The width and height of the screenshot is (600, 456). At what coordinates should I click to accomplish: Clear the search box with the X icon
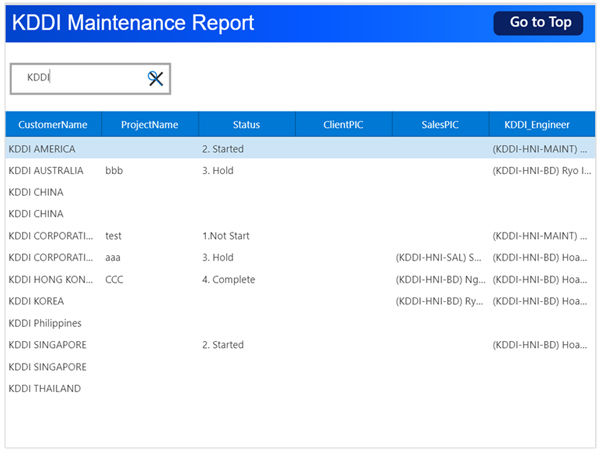click(x=155, y=79)
